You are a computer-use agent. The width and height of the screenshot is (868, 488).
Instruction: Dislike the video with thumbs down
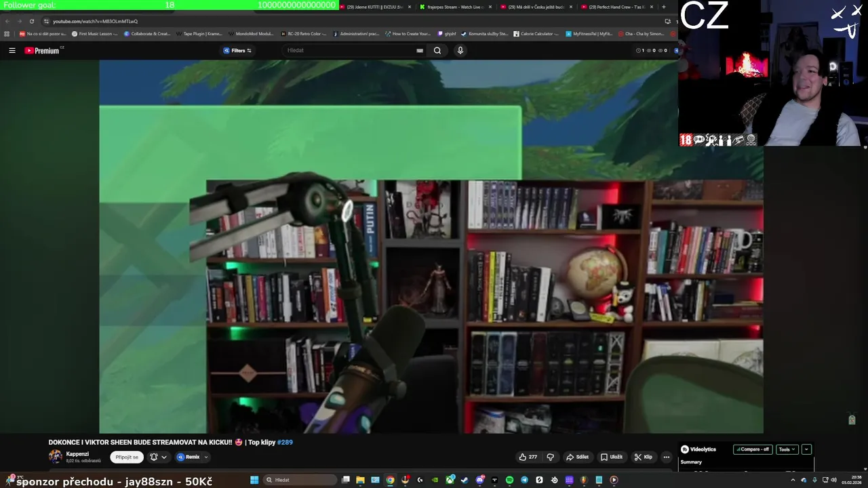(x=551, y=457)
